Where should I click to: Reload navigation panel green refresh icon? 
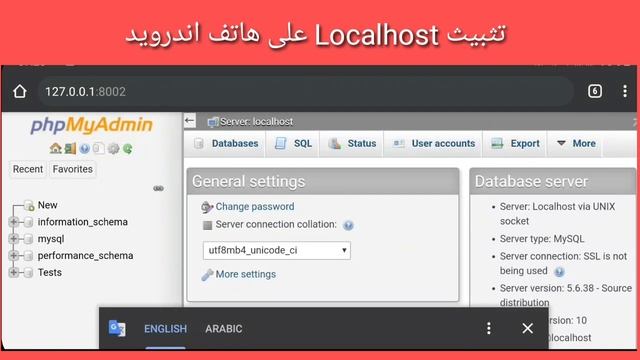coord(128,149)
